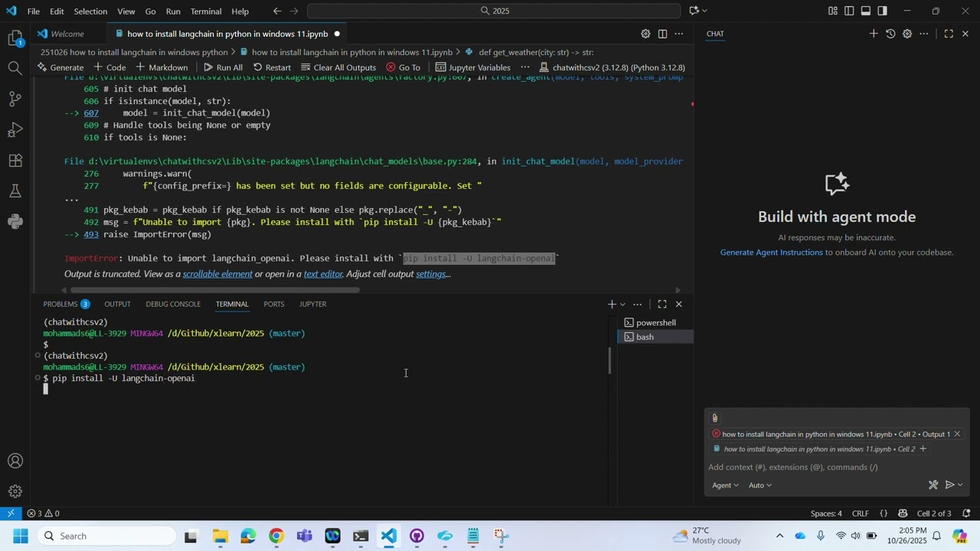Toggle bottom Panel visibility
Screen dimensions: 980x551
pyautogui.click(x=866, y=11)
